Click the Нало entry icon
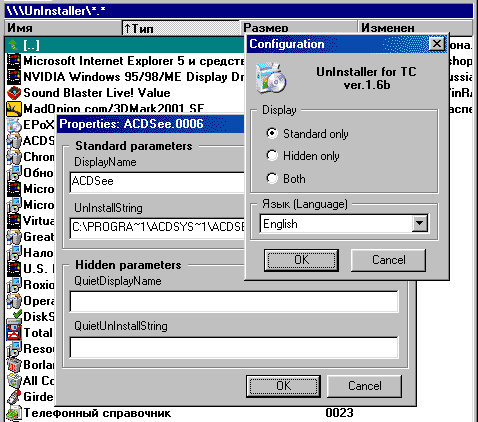 coord(14,253)
